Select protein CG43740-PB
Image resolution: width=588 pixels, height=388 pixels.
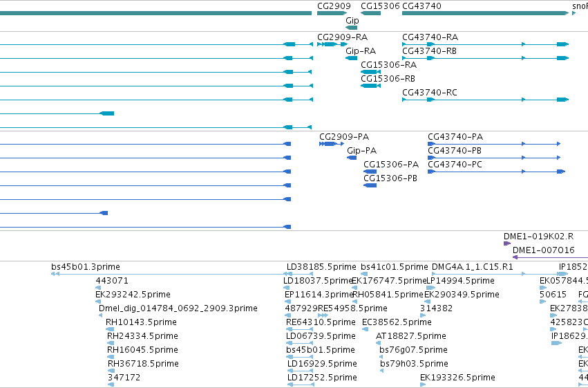(x=455, y=151)
